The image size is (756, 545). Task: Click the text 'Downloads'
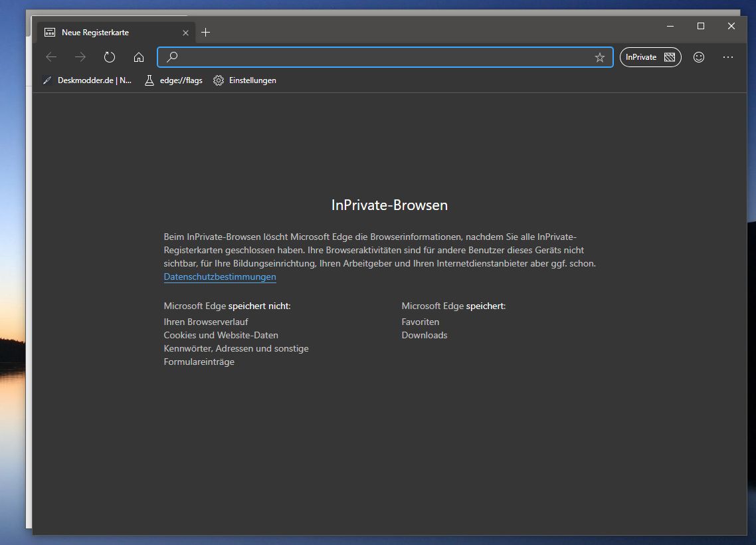click(425, 335)
